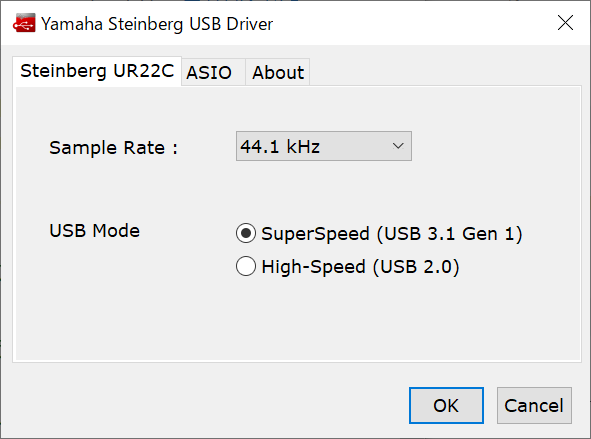Viewport: 591px width, 439px height.
Task: Click the red USB driver icon in title bar
Action: [x=24, y=23]
